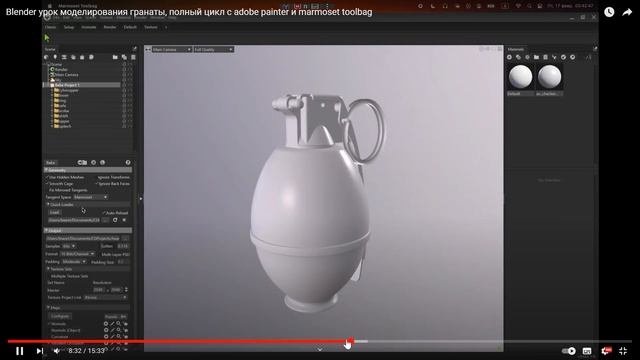Select Bake Project 1 in the tree
Image resolution: width=640 pixels, height=360 pixels.
coord(67,85)
